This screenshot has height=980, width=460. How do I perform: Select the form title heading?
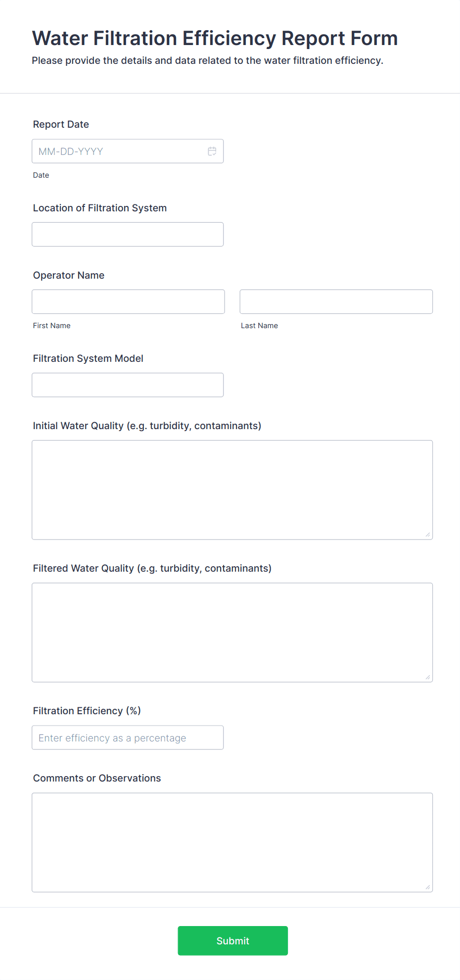tap(215, 38)
